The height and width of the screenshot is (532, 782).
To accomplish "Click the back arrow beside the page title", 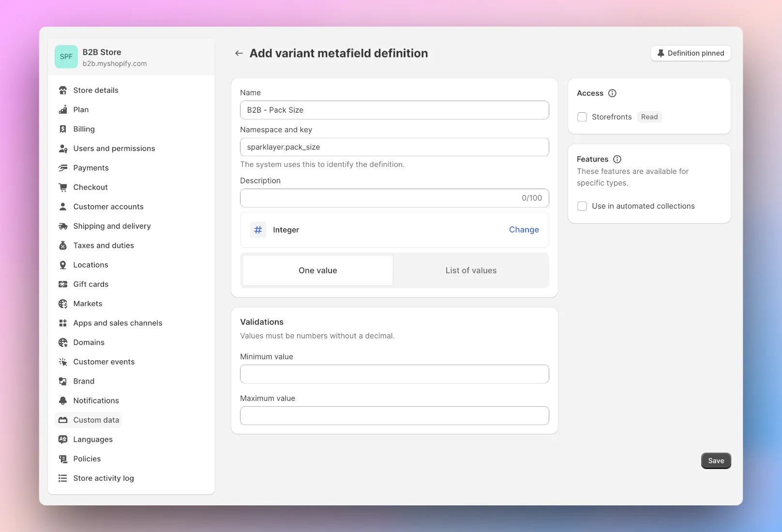I will [239, 53].
